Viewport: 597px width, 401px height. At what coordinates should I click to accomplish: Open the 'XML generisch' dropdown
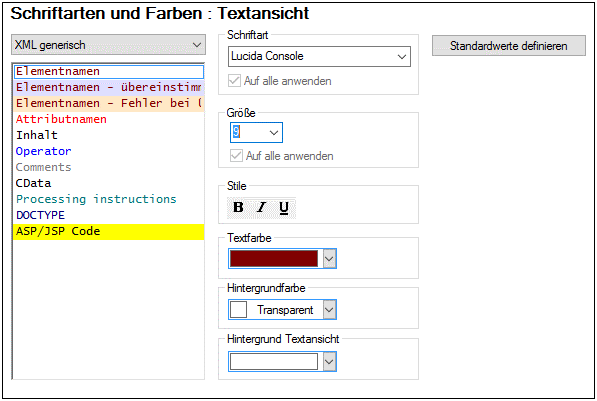pyautogui.click(x=109, y=45)
